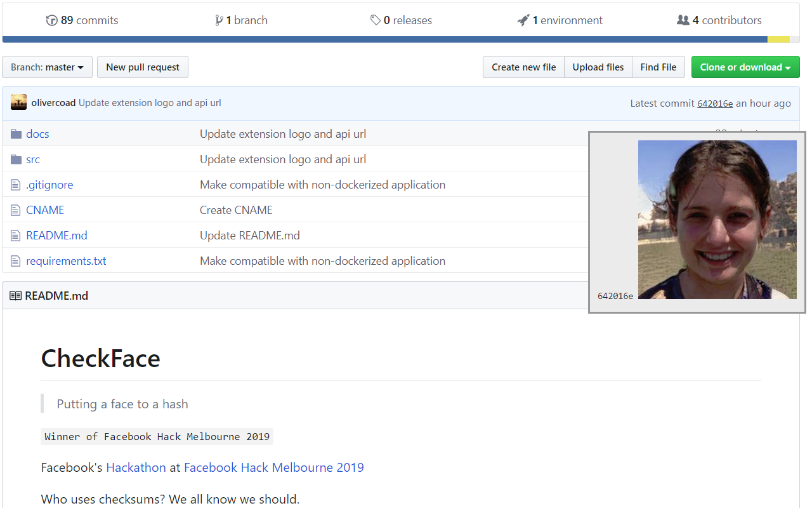Image resolution: width=812 pixels, height=508 pixels.
Task: Open the Facebook Hack Melbourne 2019 link
Action: point(274,467)
